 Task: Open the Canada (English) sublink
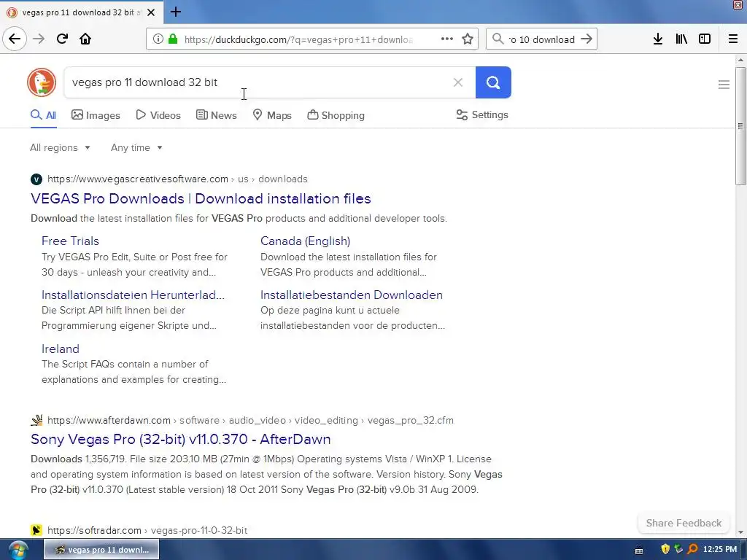[306, 241]
